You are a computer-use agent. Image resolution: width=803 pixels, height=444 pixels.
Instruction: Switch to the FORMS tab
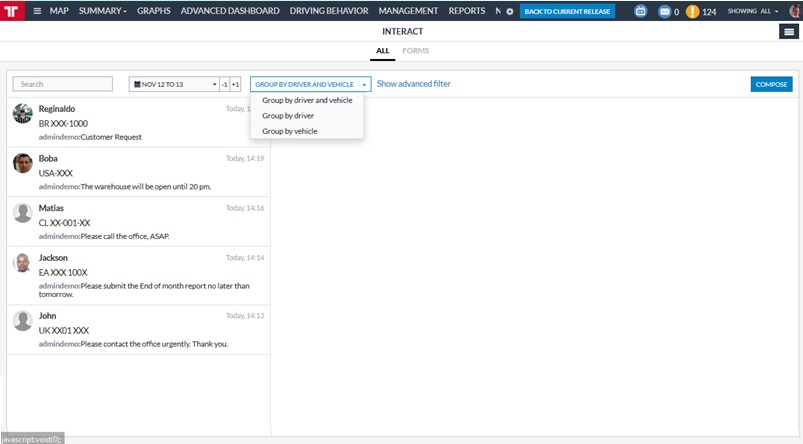(x=415, y=51)
